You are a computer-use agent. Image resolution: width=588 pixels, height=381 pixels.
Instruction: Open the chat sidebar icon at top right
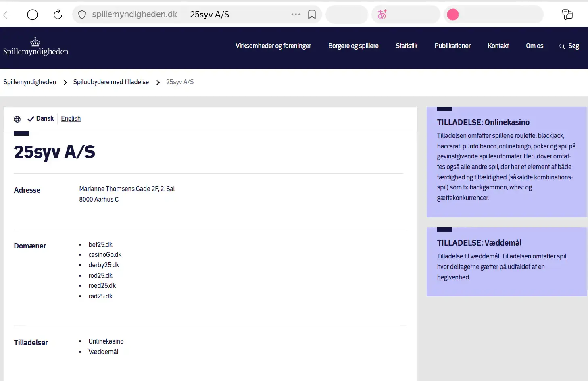[x=567, y=15]
